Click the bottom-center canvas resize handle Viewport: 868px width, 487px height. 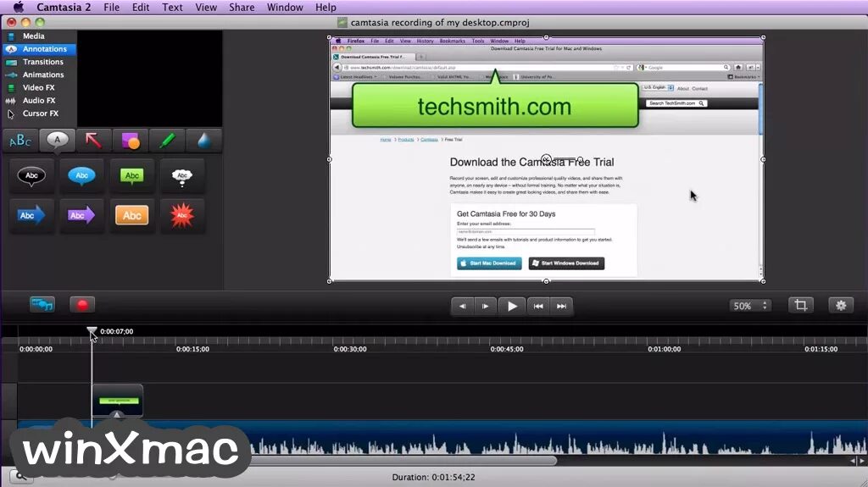[x=547, y=281]
